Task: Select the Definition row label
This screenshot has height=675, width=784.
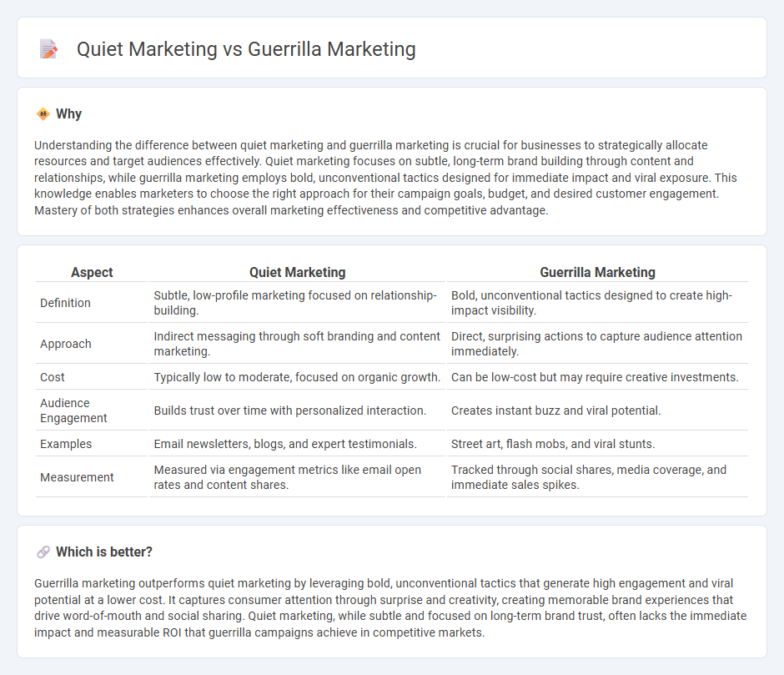Action: point(66,303)
